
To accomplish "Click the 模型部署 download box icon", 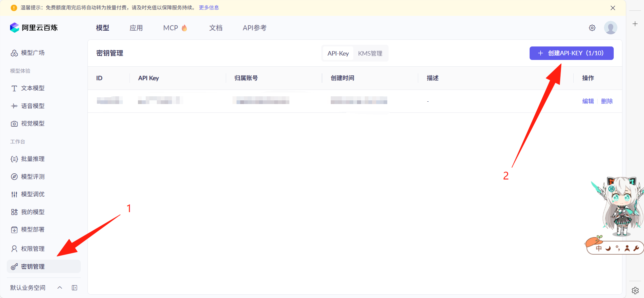I will pos(14,230).
